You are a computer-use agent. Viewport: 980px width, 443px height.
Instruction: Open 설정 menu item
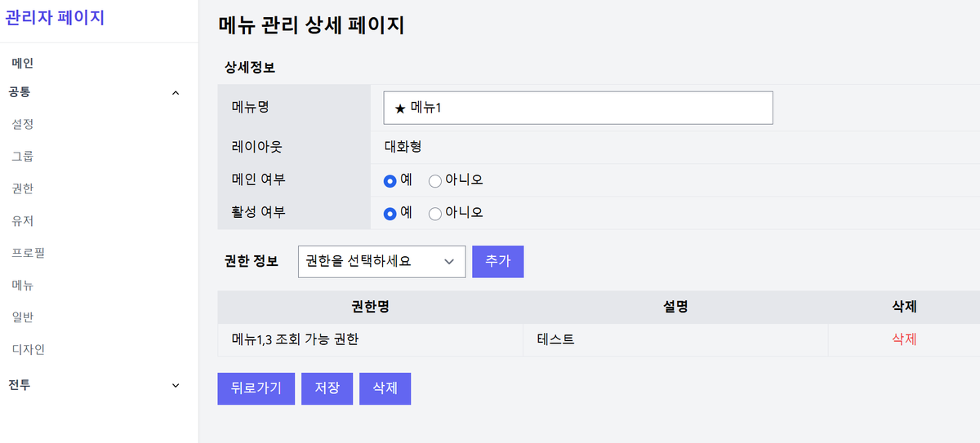tap(23, 124)
